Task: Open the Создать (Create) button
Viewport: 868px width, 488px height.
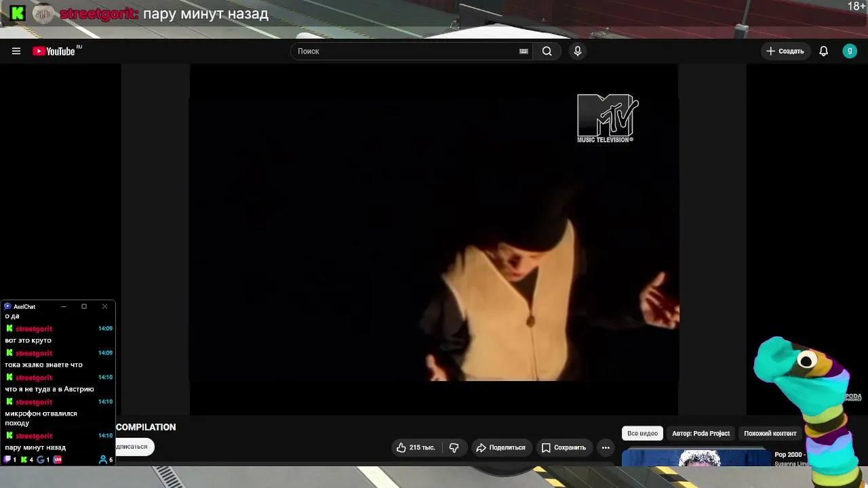Action: coord(785,51)
